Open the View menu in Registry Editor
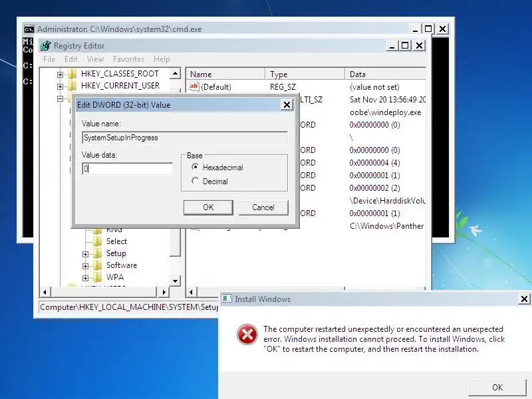The width and height of the screenshot is (532, 399). pyautogui.click(x=95, y=59)
